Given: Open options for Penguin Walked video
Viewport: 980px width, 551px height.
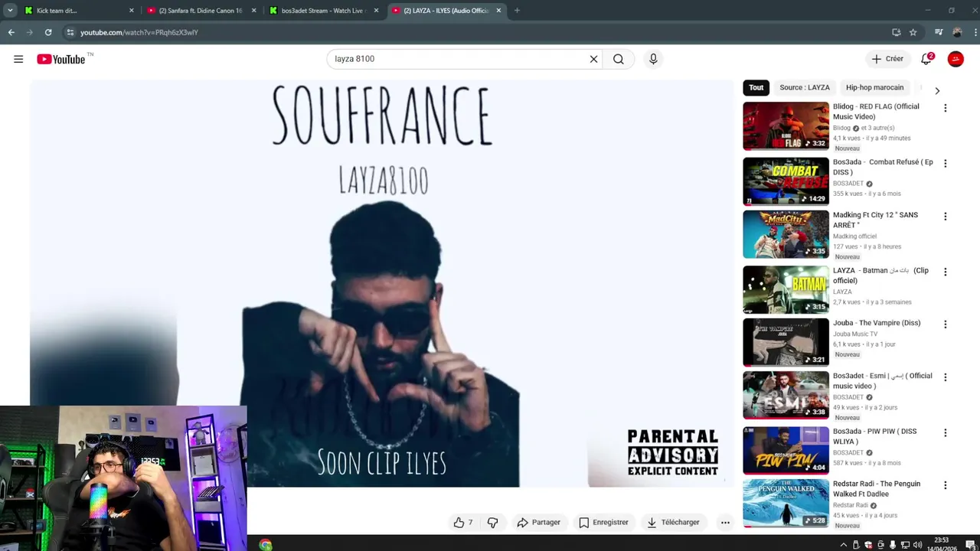Looking at the screenshot, I should pos(945,485).
